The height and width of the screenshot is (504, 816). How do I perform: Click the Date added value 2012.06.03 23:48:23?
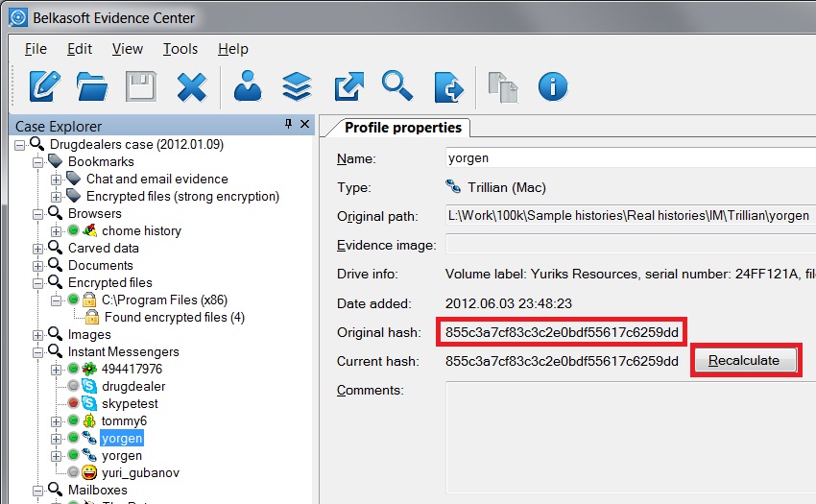[x=509, y=303]
